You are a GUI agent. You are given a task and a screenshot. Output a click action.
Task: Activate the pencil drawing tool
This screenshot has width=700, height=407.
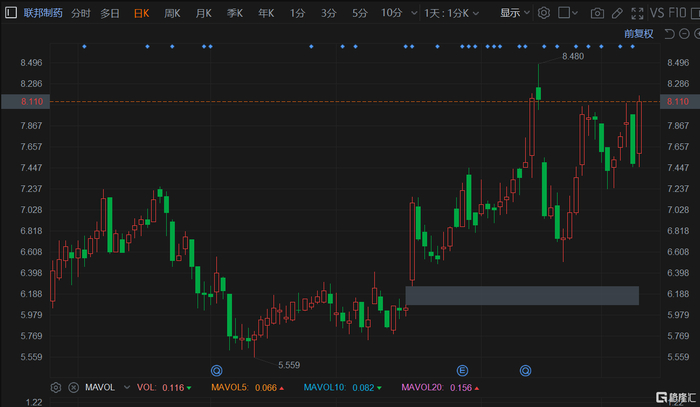(617, 13)
